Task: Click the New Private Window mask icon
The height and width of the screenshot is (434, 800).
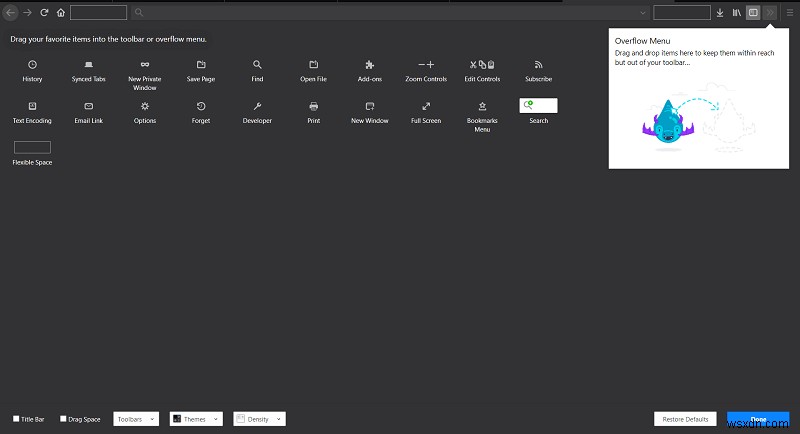Action: 145,64
